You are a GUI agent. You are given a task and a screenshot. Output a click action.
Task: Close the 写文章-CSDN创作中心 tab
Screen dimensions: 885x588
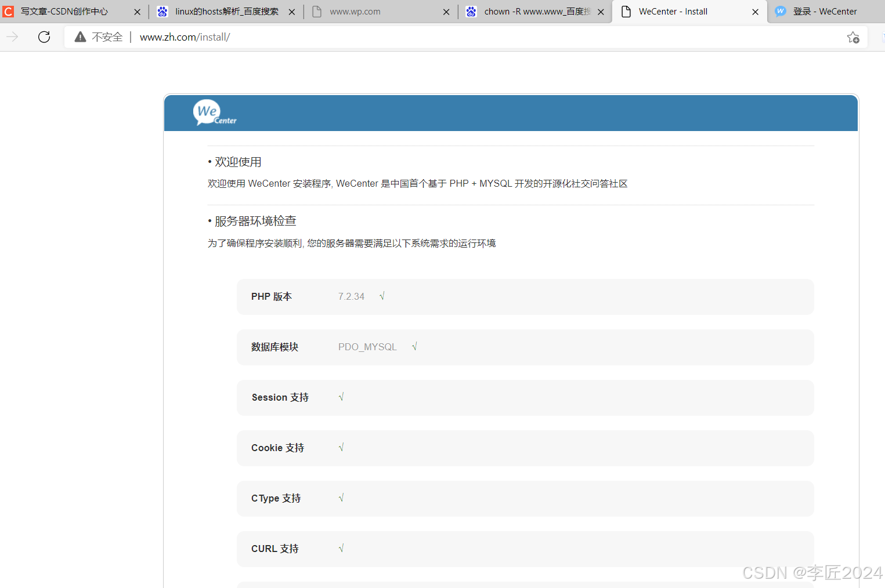point(138,12)
